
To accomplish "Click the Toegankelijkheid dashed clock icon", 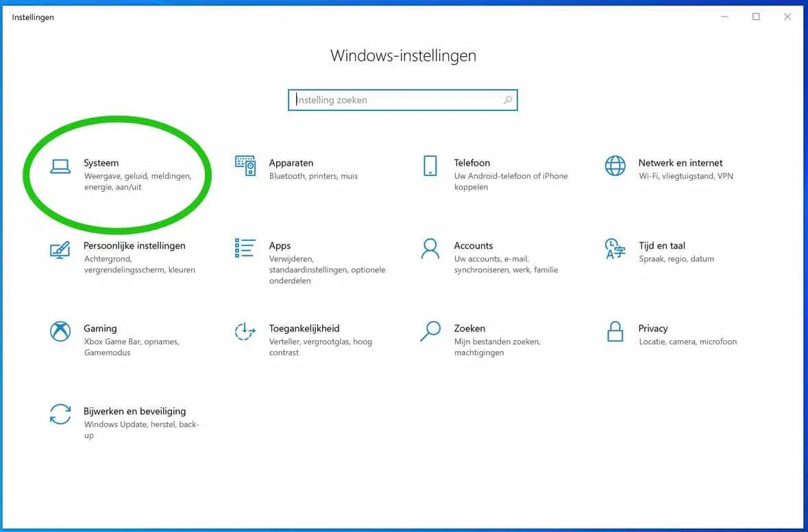I will click(x=245, y=331).
